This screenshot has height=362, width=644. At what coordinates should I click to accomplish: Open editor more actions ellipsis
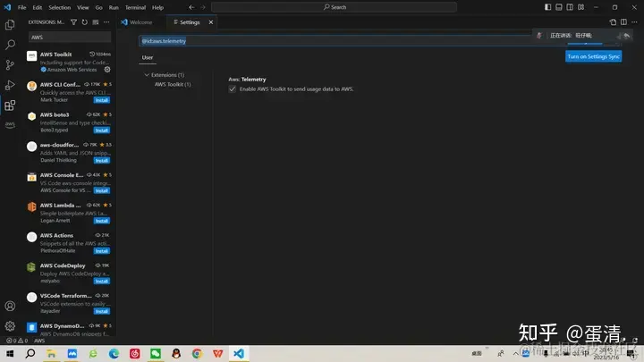pos(634,22)
